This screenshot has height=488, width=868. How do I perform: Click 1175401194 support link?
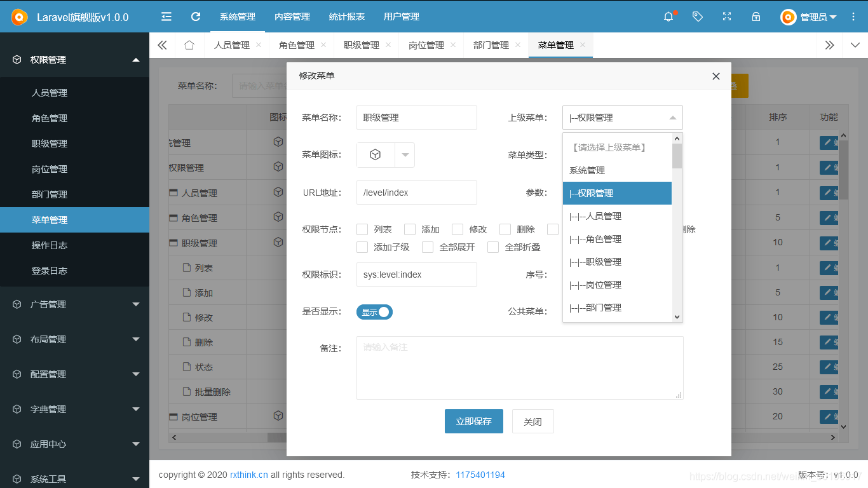coord(480,475)
